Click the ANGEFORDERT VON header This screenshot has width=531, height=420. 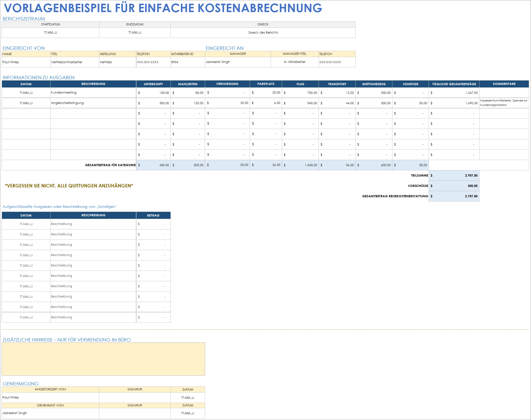point(50,389)
